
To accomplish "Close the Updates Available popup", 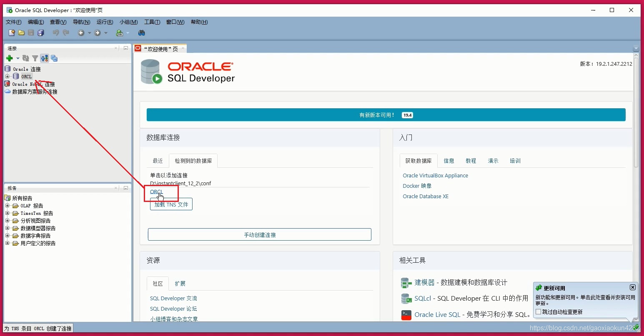I will click(633, 287).
